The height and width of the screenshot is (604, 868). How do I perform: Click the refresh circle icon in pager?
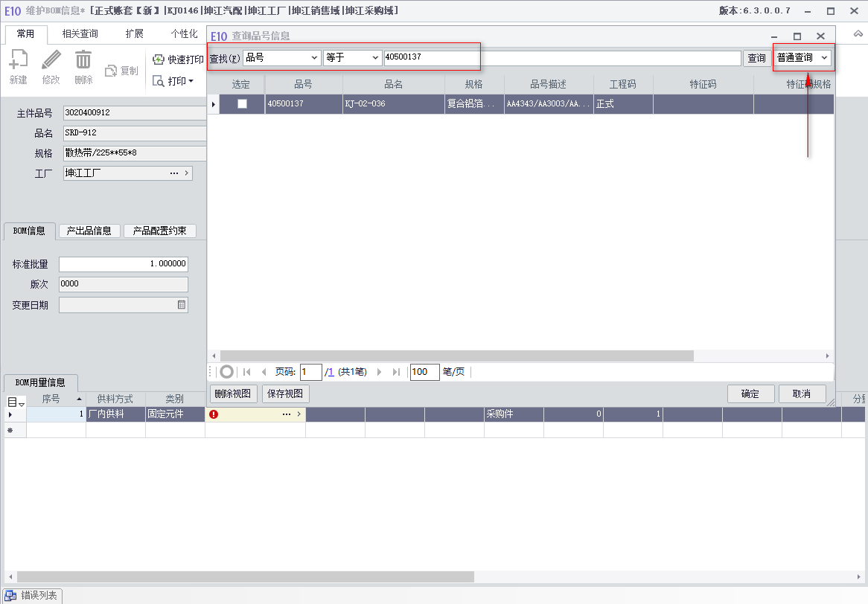(x=226, y=372)
